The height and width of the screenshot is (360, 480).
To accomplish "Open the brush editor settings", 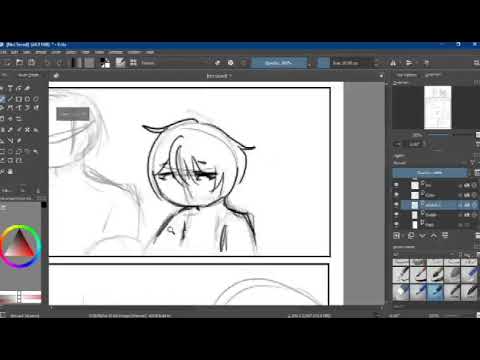I will tap(120, 62).
